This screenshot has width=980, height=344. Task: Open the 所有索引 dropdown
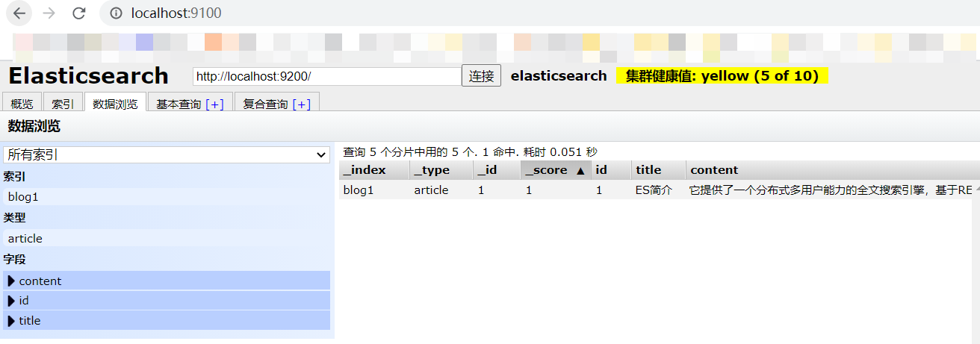(x=167, y=154)
